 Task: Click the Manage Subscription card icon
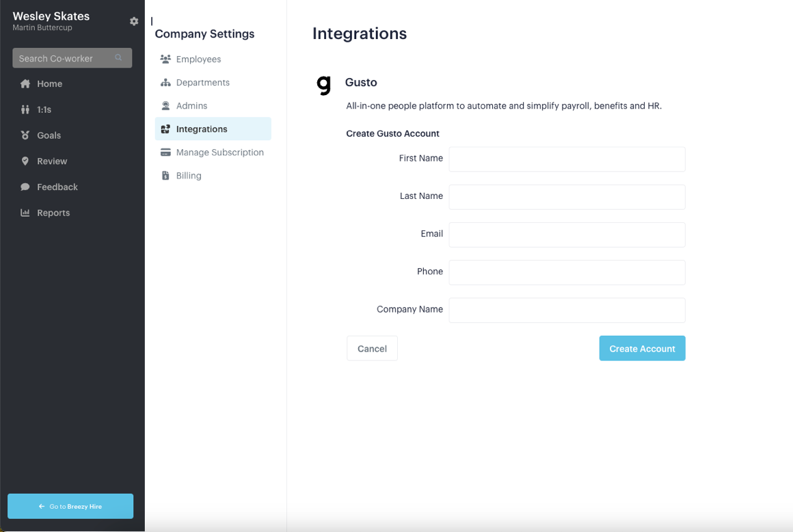165,152
